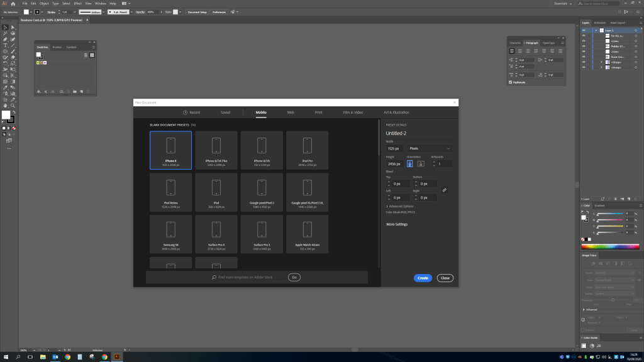Click the More Settings button
This screenshot has width=644, height=362.
(397, 224)
